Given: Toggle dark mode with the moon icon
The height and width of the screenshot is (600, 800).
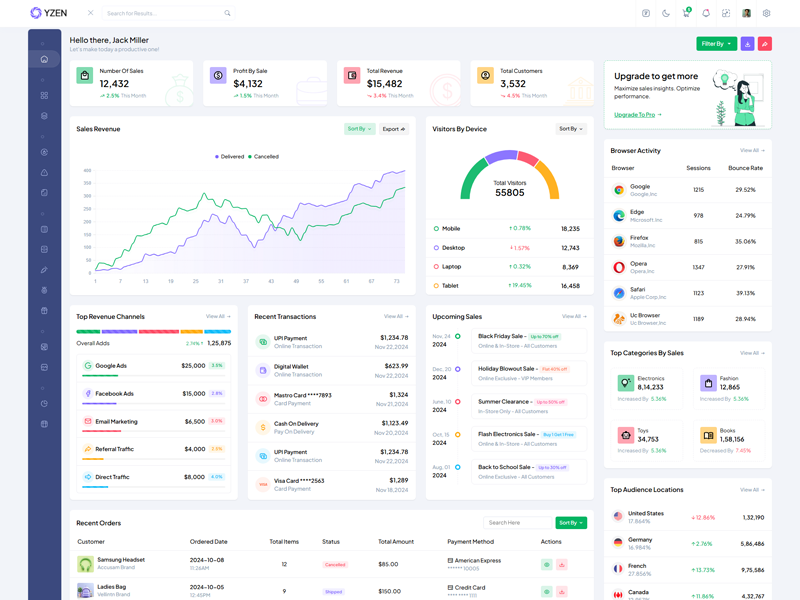Looking at the screenshot, I should pos(666,13).
